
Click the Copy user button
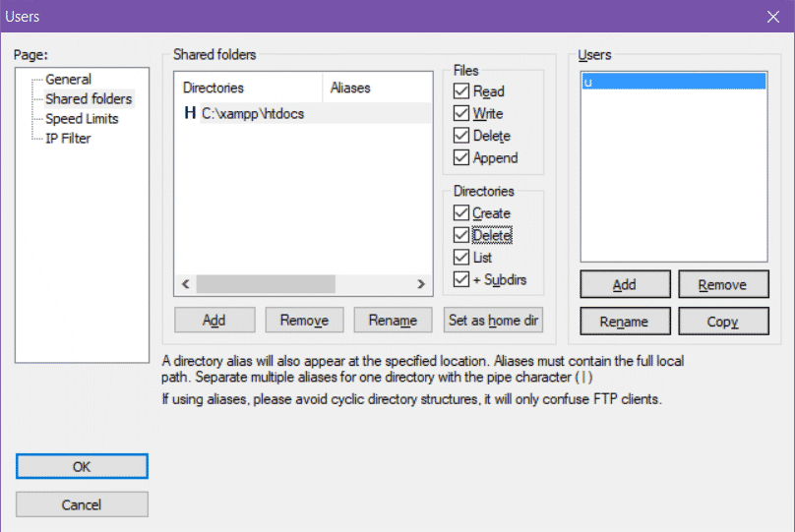722,322
